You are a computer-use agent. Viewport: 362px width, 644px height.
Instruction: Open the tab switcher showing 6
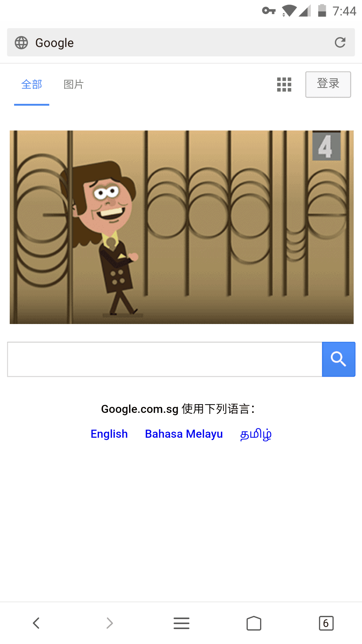point(326,623)
